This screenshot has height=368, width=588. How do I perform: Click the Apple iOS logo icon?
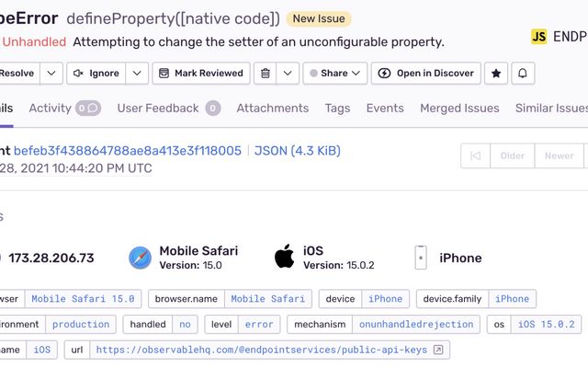point(284,257)
